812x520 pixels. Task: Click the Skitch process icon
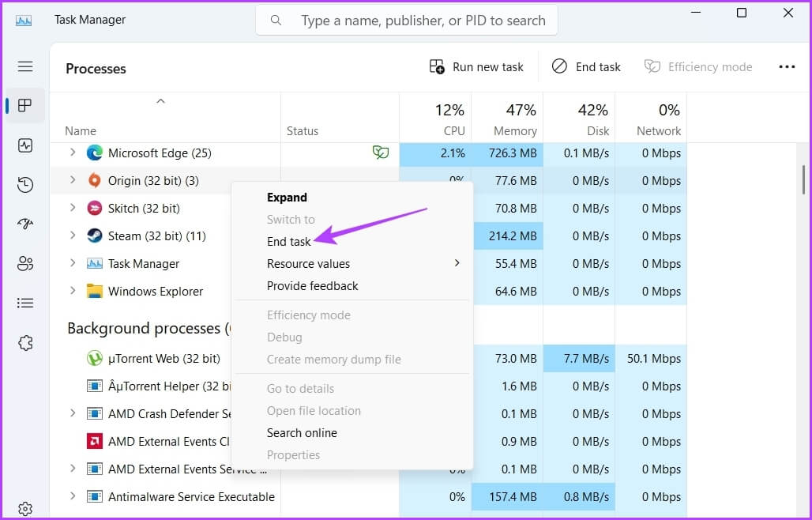point(94,208)
